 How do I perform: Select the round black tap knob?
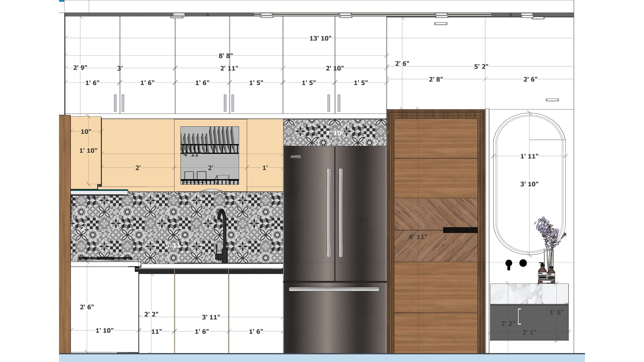tap(523, 263)
